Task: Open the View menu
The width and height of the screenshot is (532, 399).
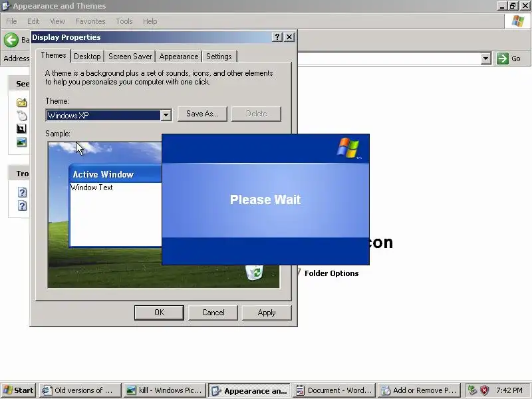Action: tap(57, 21)
